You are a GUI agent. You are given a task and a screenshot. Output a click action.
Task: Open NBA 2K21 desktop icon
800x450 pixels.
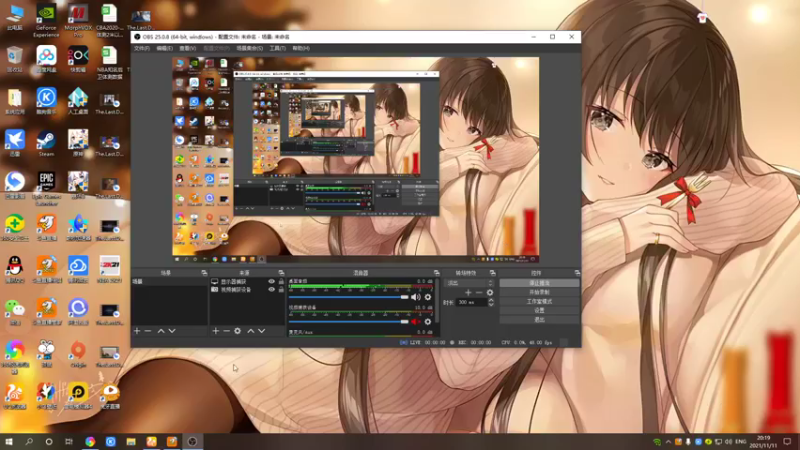tap(109, 270)
